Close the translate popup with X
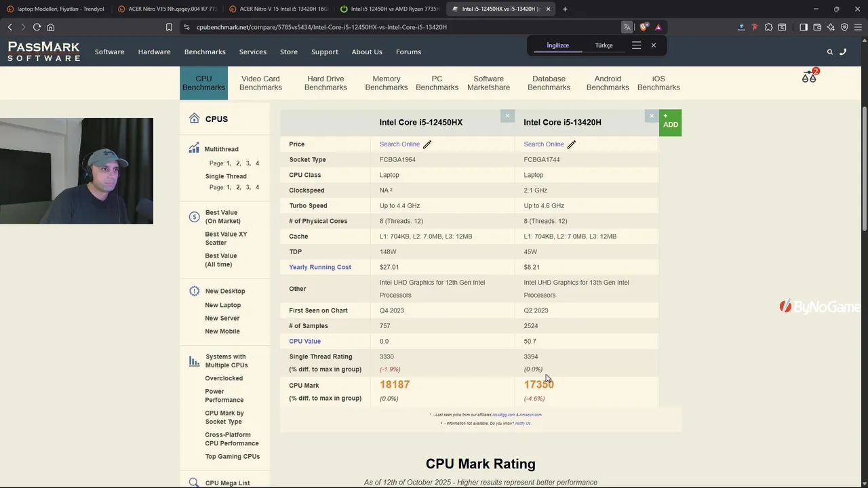The width and height of the screenshot is (868, 488). 654,45
